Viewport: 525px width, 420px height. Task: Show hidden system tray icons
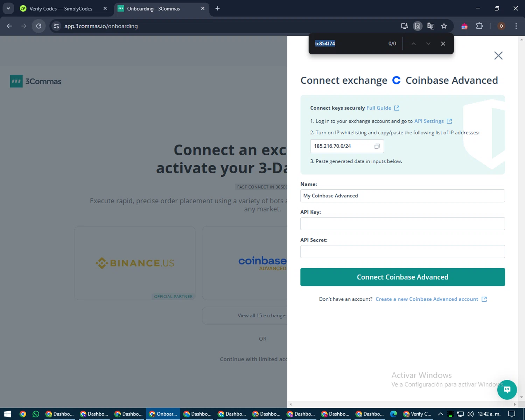click(x=441, y=414)
